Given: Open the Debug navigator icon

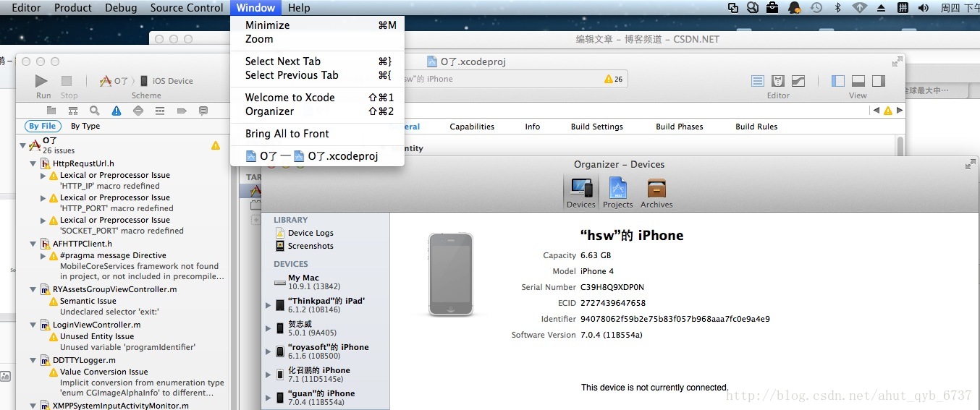Looking at the screenshot, I should [159, 111].
